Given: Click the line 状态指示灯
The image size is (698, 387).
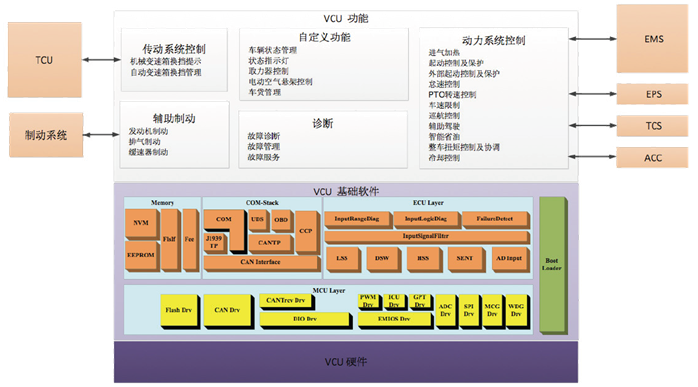Looking at the screenshot, I should pyautogui.click(x=268, y=61).
